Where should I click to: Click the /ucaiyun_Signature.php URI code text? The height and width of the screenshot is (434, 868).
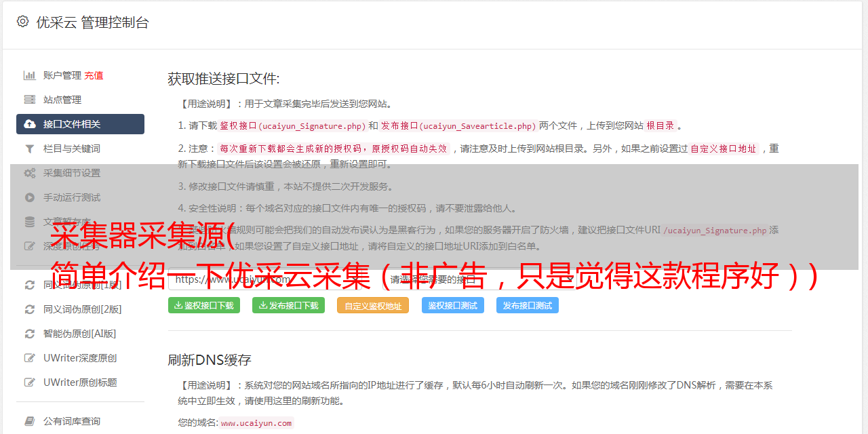[715, 230]
